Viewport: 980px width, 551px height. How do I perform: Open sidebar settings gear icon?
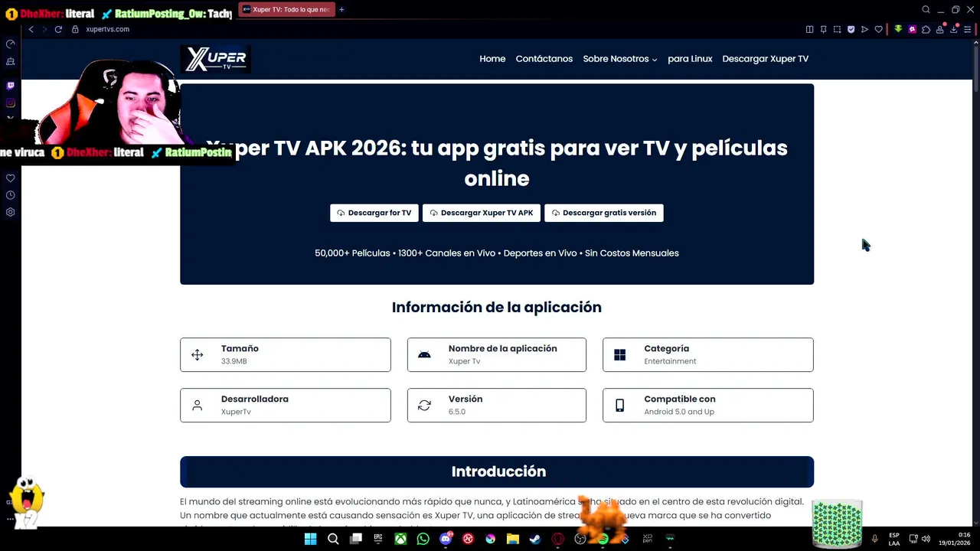(x=10, y=212)
